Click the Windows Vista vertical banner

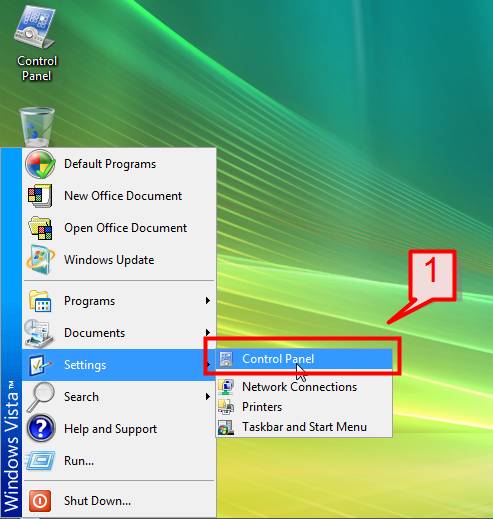click(x=11, y=333)
